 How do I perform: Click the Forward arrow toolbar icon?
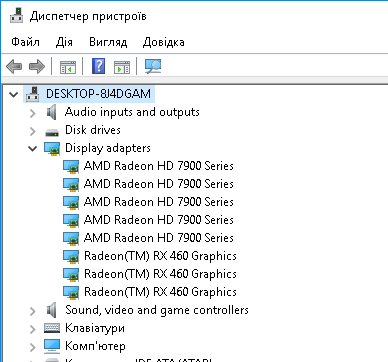(37, 66)
